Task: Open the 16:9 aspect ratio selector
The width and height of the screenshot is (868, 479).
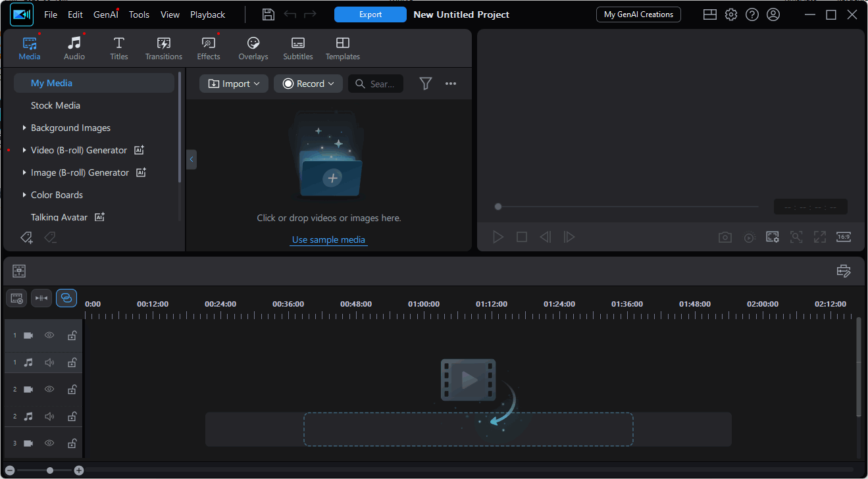Action: tap(844, 238)
